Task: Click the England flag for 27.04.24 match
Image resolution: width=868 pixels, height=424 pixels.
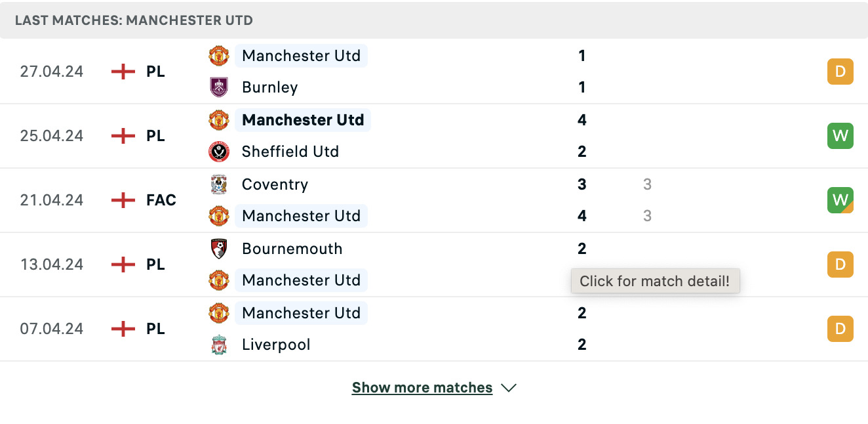Action: tap(123, 72)
